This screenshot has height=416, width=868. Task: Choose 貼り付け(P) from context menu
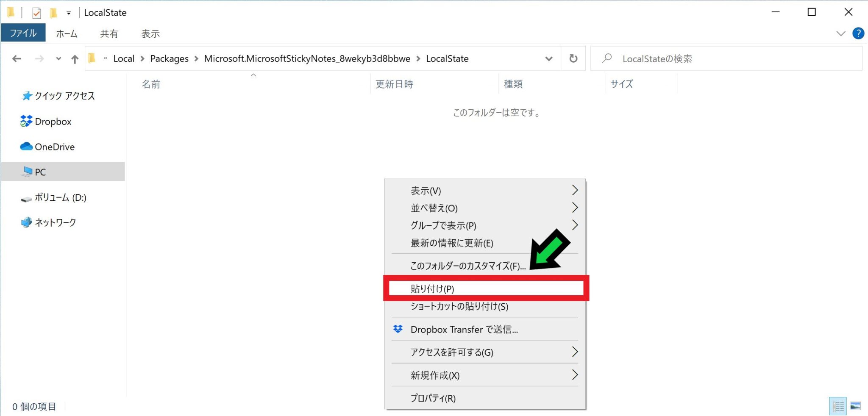pos(432,289)
